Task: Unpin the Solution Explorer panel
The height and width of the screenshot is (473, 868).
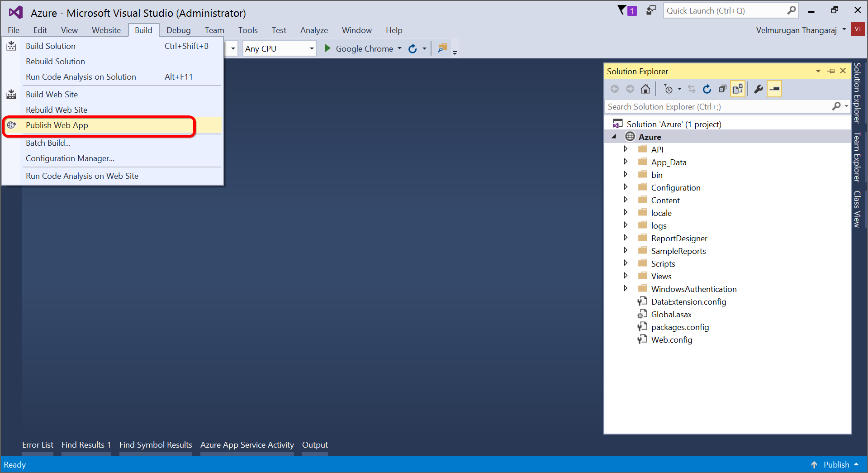Action: [x=831, y=71]
